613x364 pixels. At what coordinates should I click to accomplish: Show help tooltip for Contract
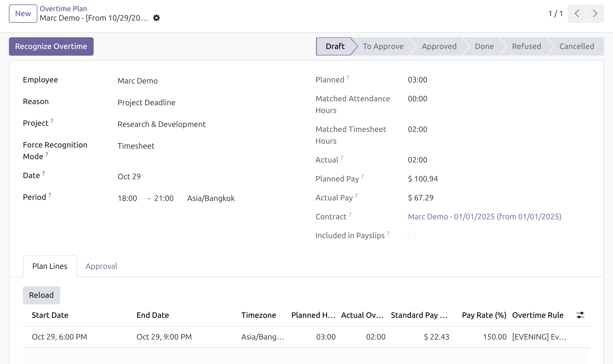[x=350, y=214]
